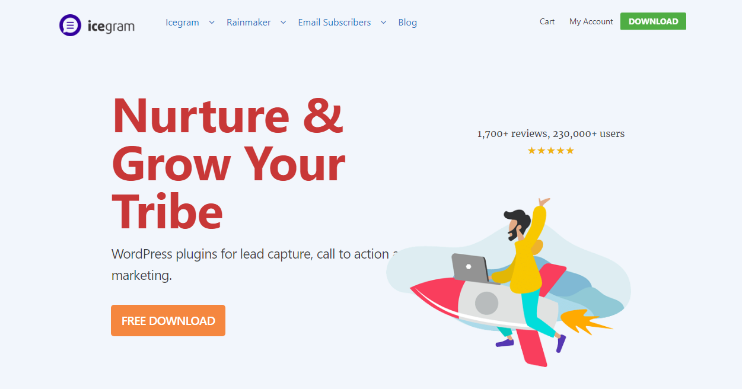
Task: Click the reviews and users count text
Action: [551, 134]
